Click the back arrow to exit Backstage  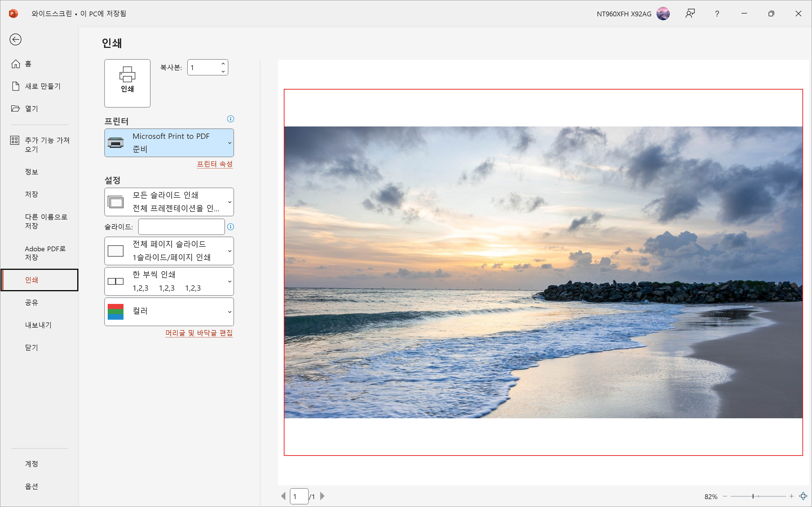coord(16,39)
